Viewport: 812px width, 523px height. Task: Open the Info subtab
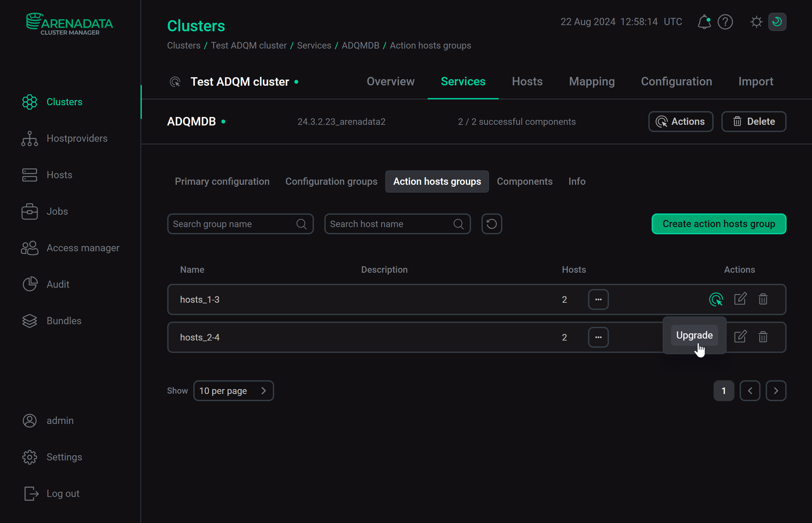(x=577, y=182)
